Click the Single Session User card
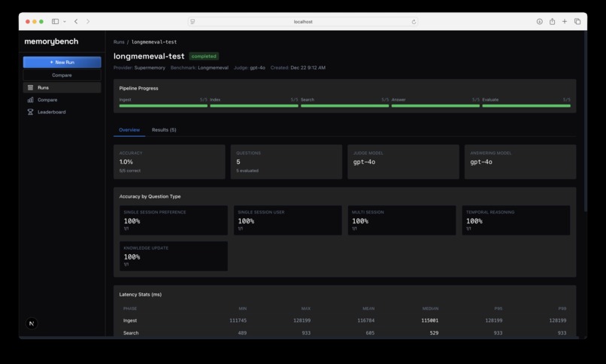The width and height of the screenshot is (606, 364). click(x=287, y=220)
